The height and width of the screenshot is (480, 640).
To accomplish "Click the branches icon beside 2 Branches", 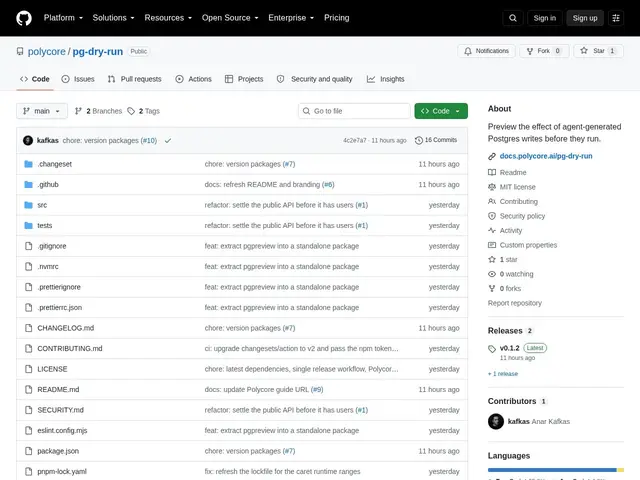I will click(x=78, y=111).
